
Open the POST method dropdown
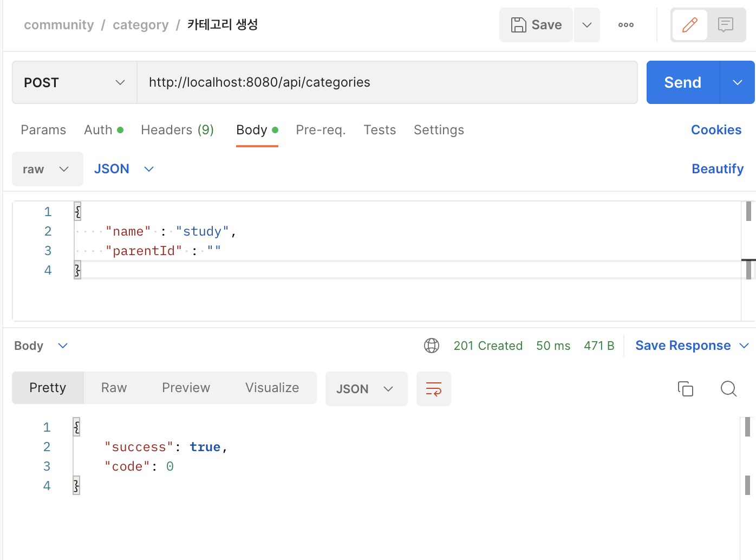point(75,82)
